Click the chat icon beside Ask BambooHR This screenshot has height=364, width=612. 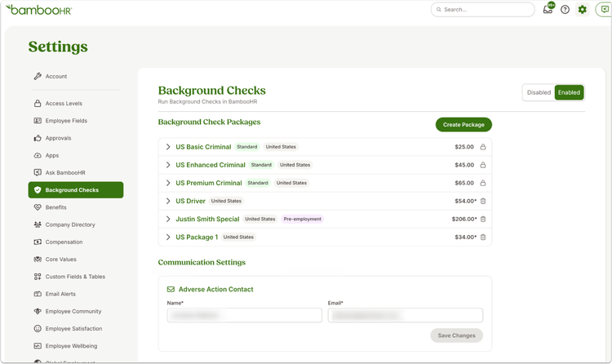(x=38, y=173)
